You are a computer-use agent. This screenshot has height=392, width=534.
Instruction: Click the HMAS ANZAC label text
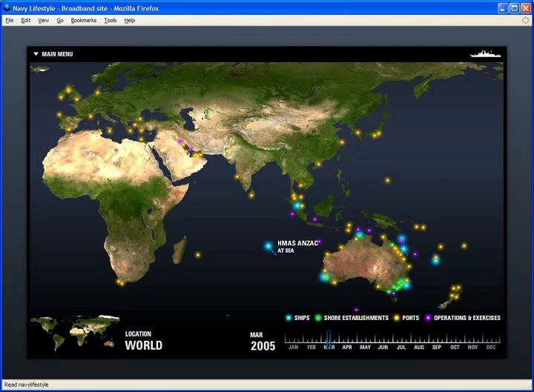[297, 244]
